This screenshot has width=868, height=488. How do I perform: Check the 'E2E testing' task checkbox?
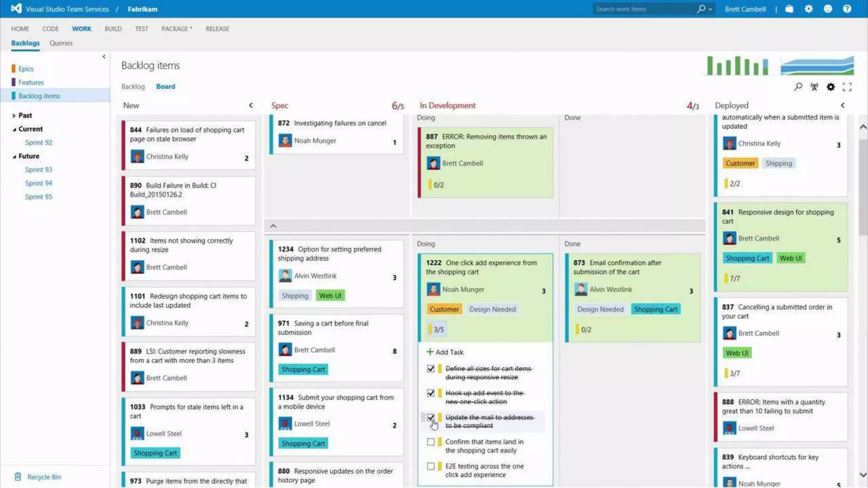(x=431, y=466)
